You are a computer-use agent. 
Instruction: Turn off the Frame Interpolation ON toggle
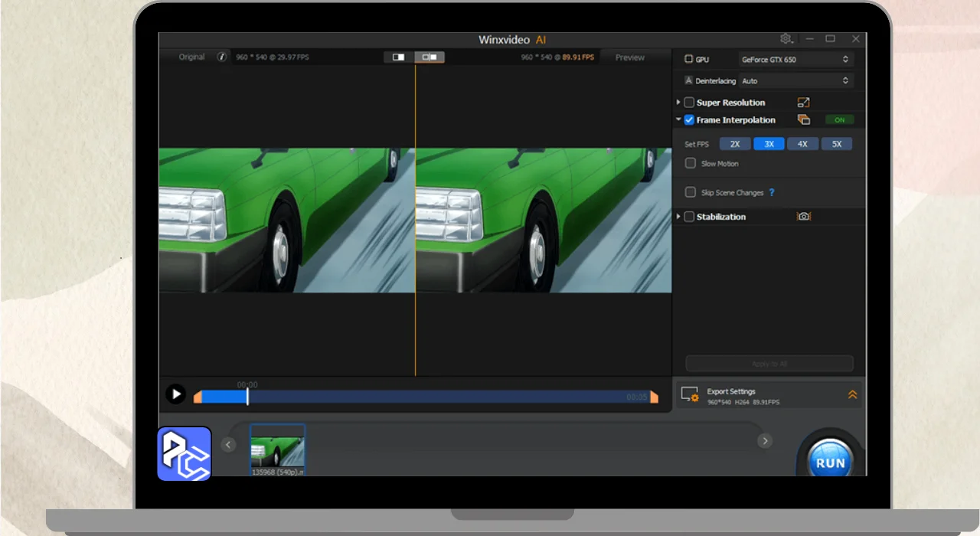839,120
